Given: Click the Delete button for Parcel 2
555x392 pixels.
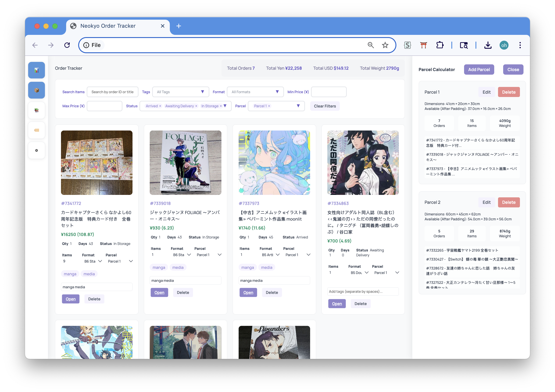Looking at the screenshot, I should [x=509, y=202].
